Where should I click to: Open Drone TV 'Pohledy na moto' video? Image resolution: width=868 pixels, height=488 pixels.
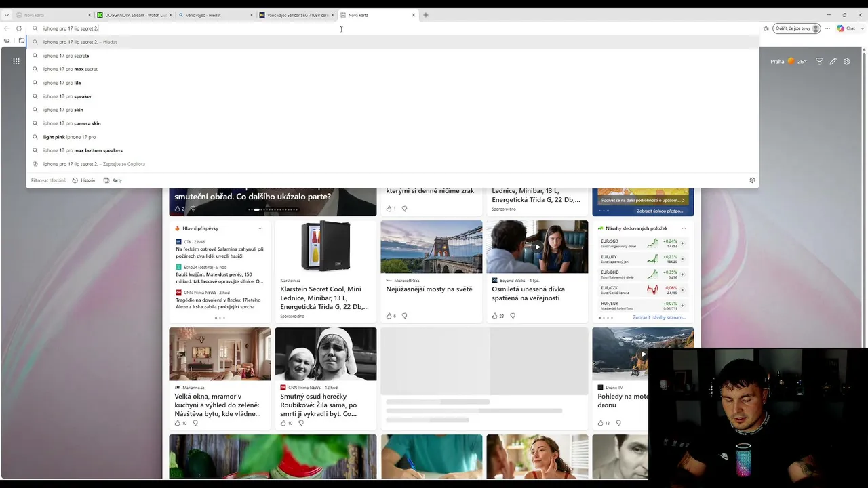click(623, 401)
